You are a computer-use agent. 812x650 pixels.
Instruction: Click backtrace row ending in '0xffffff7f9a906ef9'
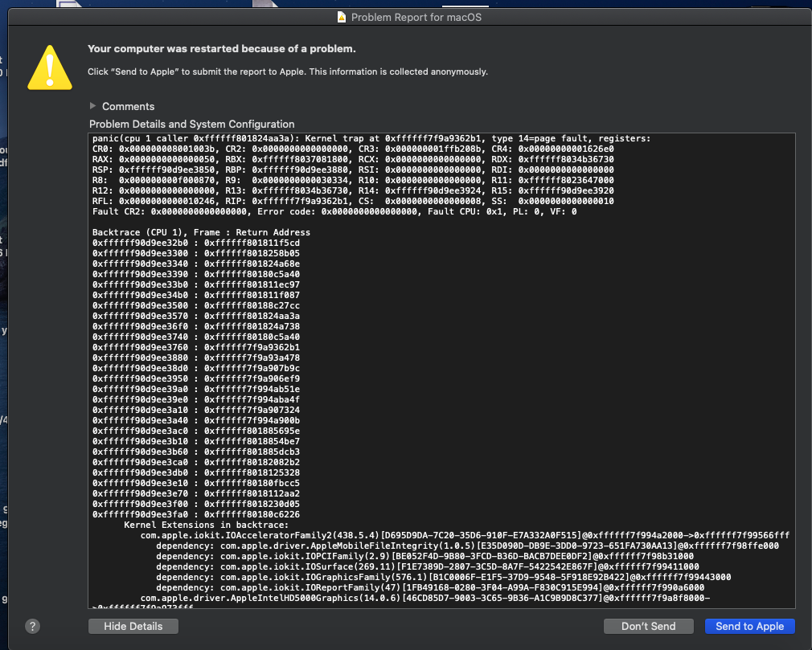(x=196, y=378)
